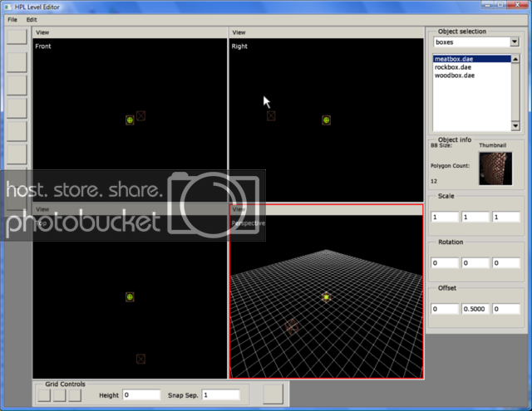The image size is (532, 411).
Task: Choose woodbox.dae from the object list
Action: pos(455,76)
